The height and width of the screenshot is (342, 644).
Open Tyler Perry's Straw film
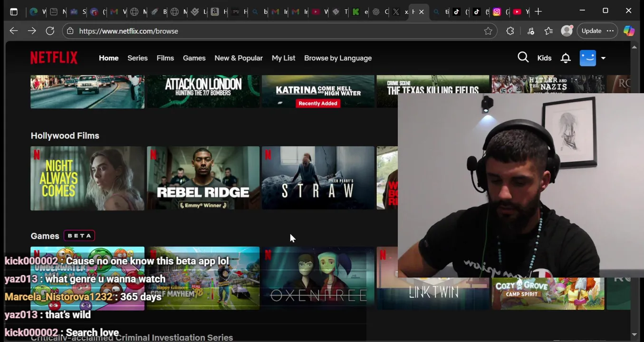318,178
